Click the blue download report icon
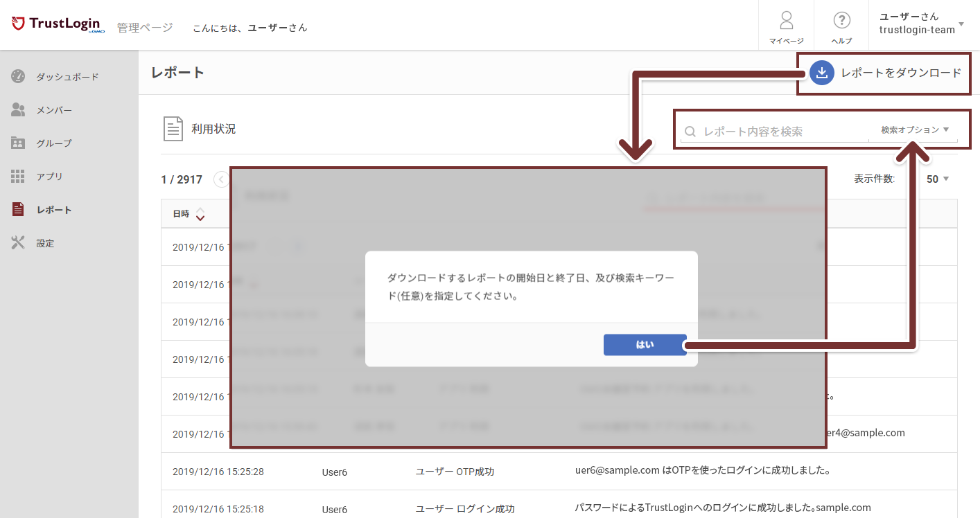This screenshot has width=980, height=518. (821, 73)
